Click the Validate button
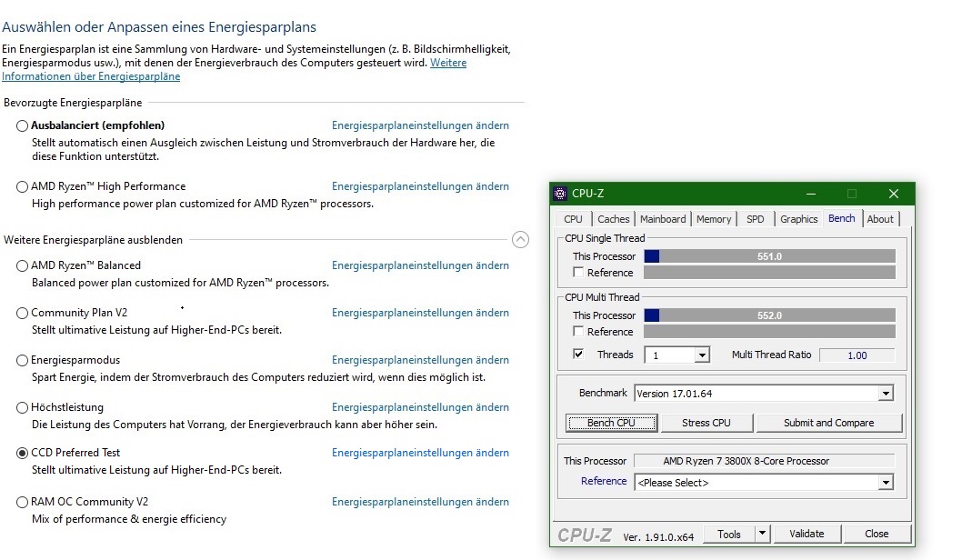This screenshot has width=962, height=560. tap(807, 534)
